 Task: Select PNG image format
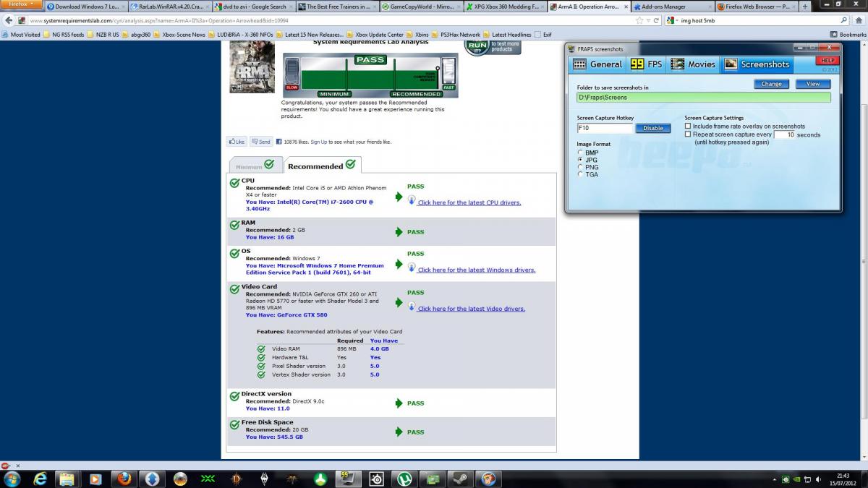click(580, 167)
